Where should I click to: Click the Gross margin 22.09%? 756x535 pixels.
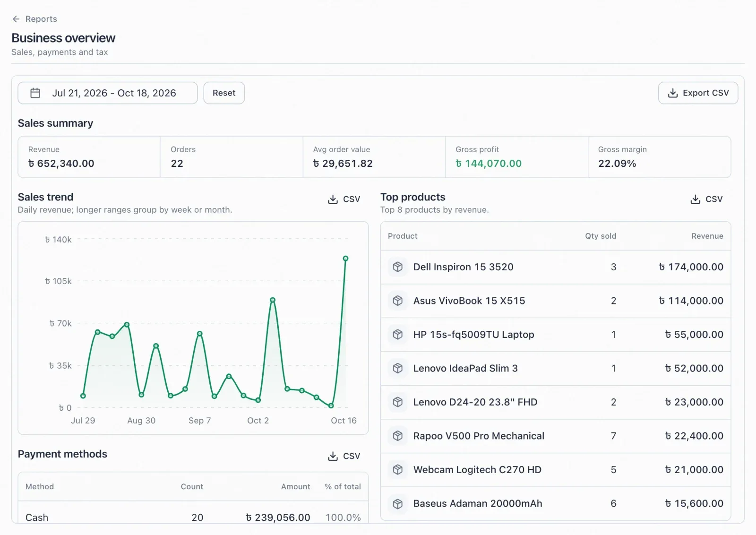point(617,164)
